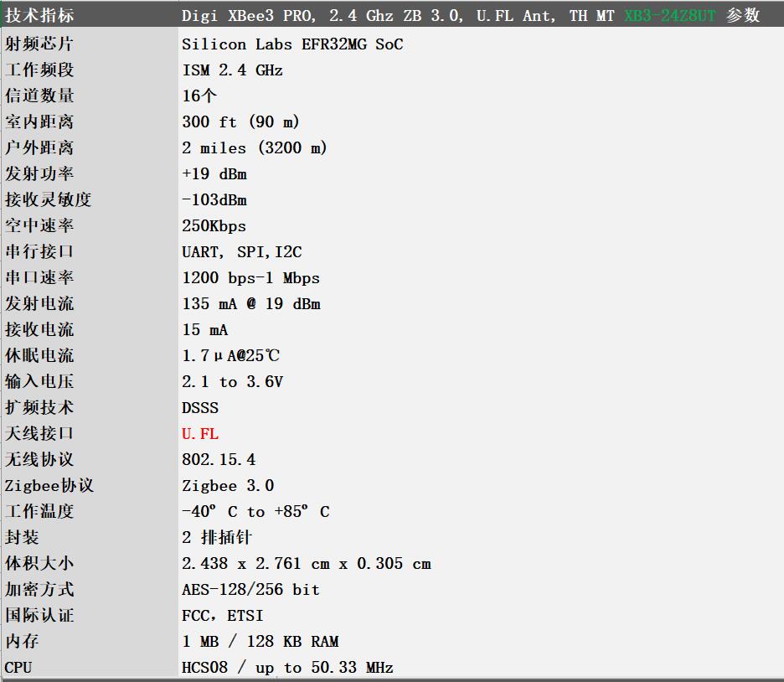This screenshot has width=784, height=682.
Task: Click the '串行接口' label
Action: [39, 251]
